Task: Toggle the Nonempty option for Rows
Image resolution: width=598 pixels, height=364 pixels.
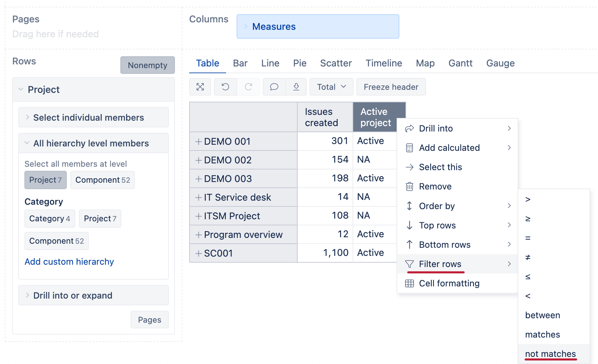Action: pos(147,65)
